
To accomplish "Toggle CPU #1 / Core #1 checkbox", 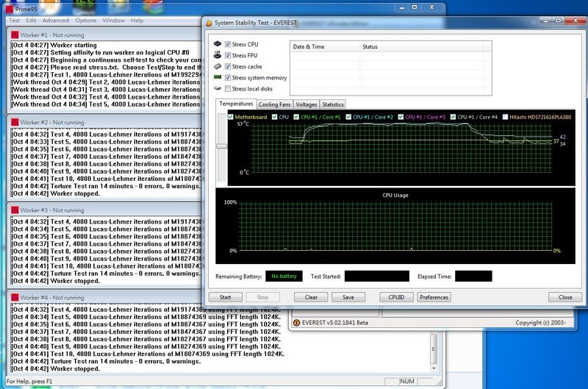I will click(x=296, y=117).
